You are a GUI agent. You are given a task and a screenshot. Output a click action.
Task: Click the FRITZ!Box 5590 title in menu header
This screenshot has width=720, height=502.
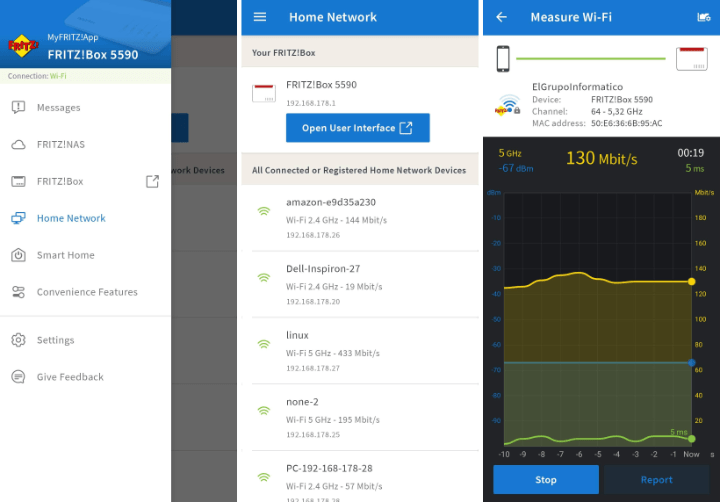coord(93,55)
